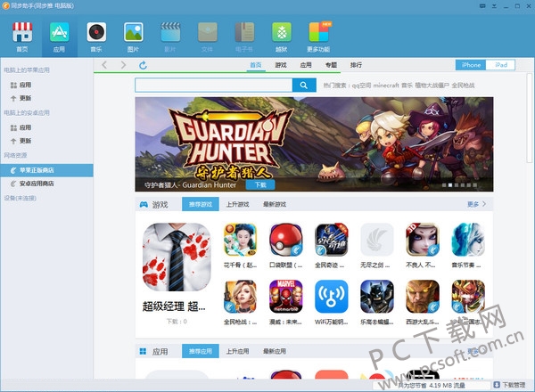The width and height of the screenshot is (535, 392).
Task: Open the 乐高蝙蝠侠 Batman game icon
Action: coord(377,297)
